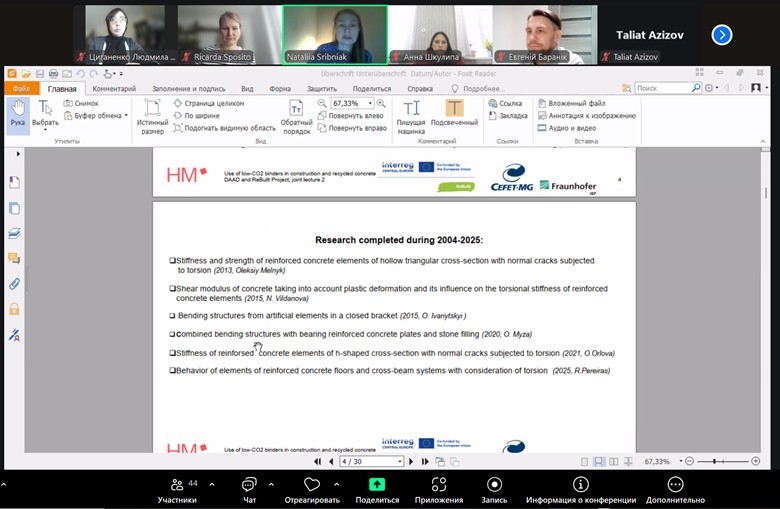This screenshot has height=509, width=780.
Task: Click the Bookmark (Закладка) button
Action: tap(510, 116)
